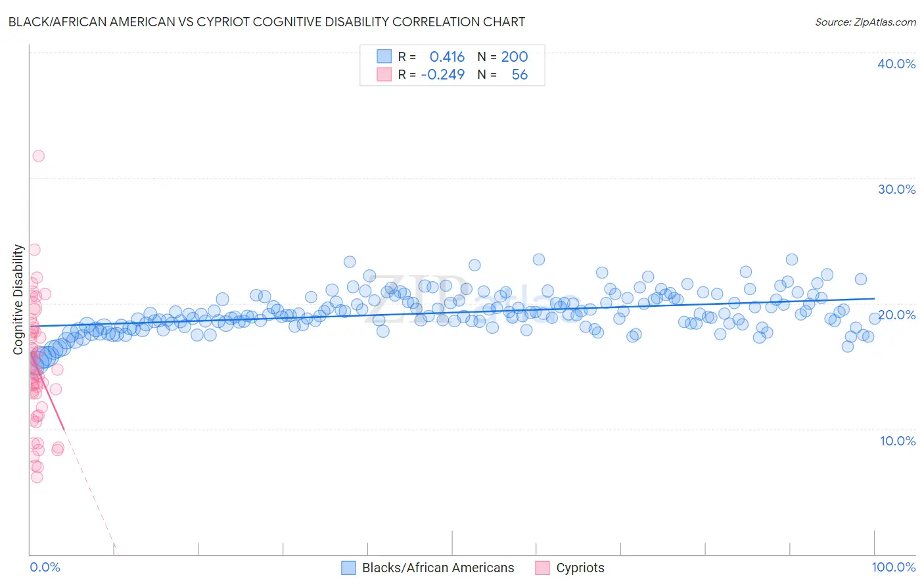Click the pink outlier point near 32%
Screen dimensions: 924x586
39,156
